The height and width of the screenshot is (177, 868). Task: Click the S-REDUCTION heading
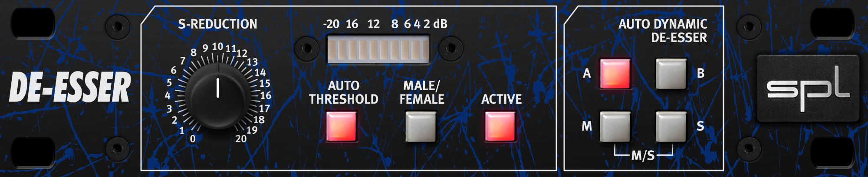[218, 24]
